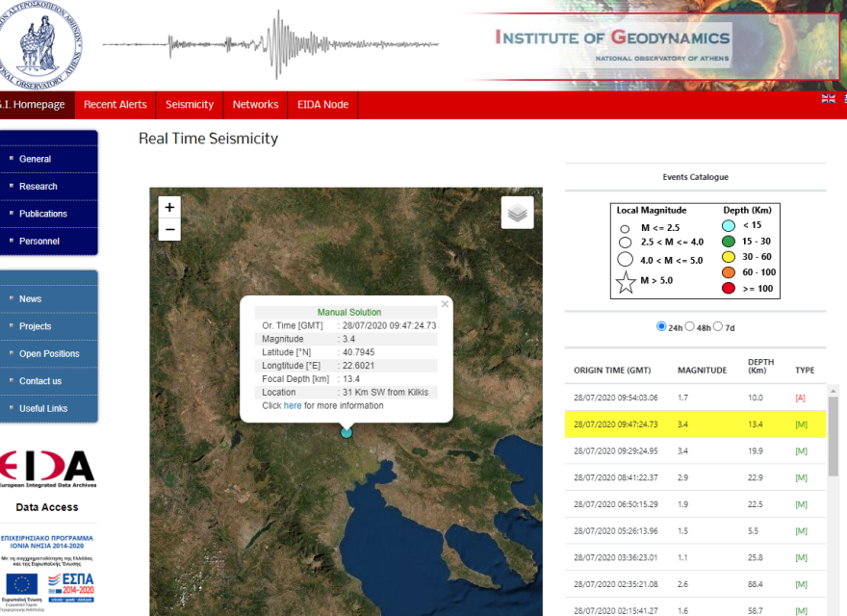
Task: Expand the Networks menu
Action: (x=255, y=105)
